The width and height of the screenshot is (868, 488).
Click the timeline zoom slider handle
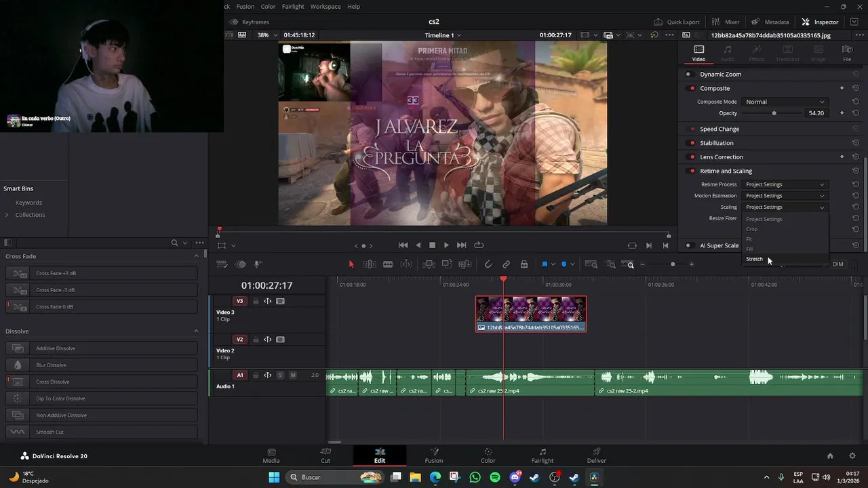(673, 264)
